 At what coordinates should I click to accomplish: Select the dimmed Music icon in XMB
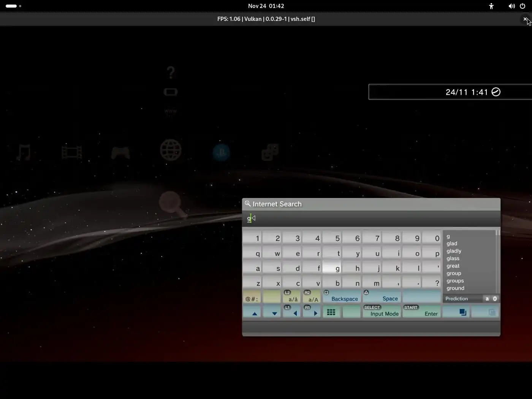pyautogui.click(x=24, y=152)
